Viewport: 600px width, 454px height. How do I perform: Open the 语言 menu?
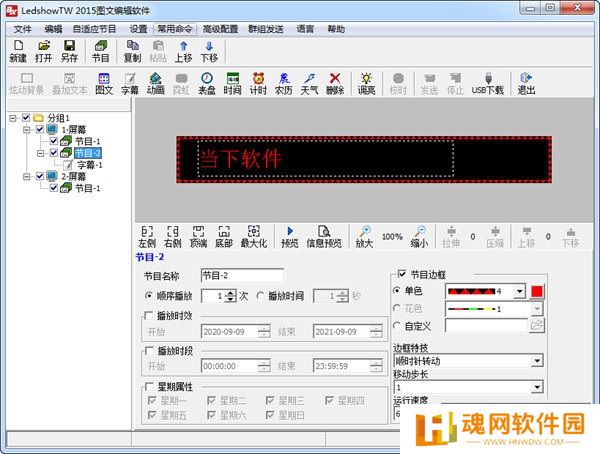click(x=305, y=29)
